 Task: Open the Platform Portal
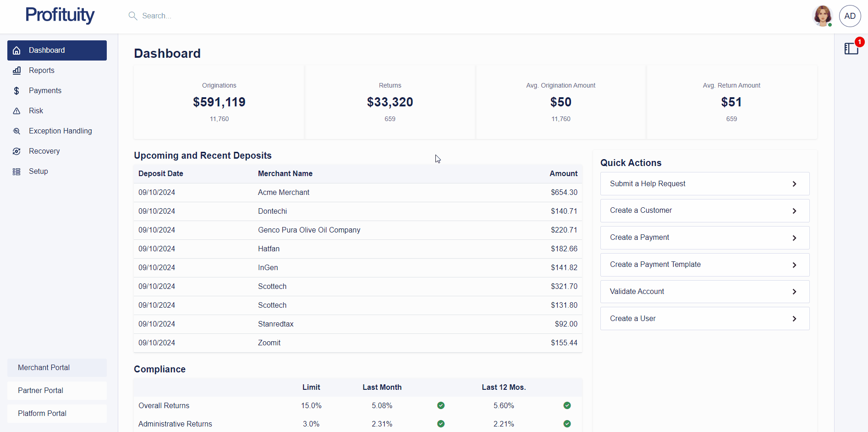tap(57, 414)
